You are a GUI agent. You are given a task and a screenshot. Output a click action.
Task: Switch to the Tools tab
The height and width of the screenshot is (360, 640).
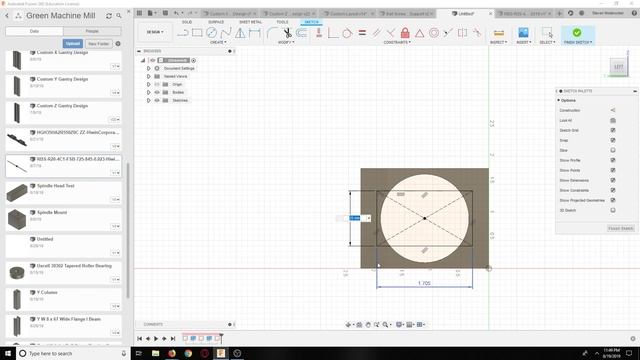[282, 22]
